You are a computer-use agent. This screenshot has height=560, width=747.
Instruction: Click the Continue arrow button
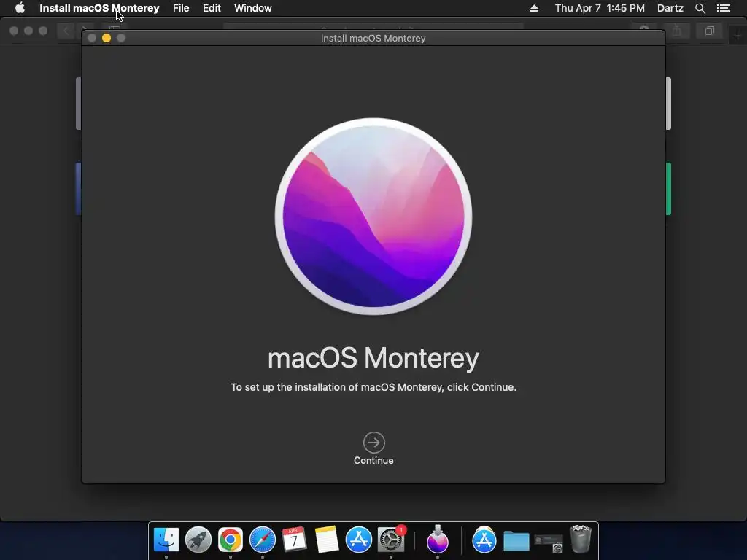point(374,443)
